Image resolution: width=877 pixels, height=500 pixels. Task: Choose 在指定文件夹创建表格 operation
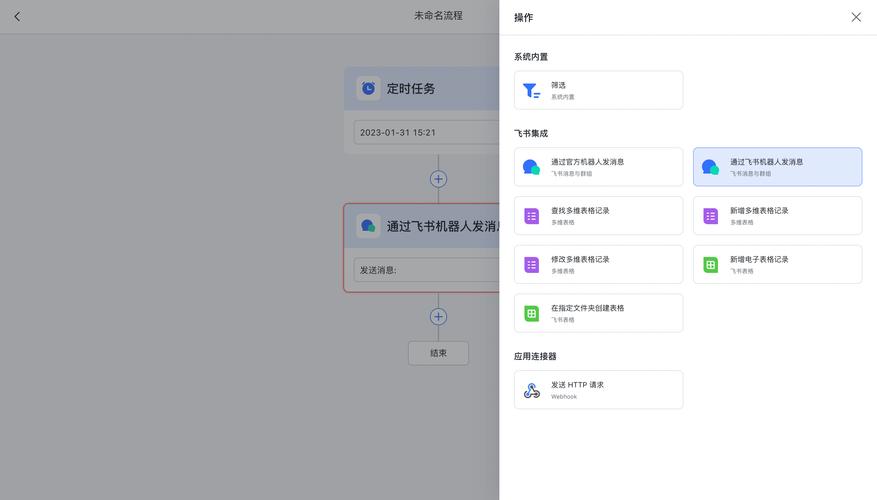coord(598,313)
